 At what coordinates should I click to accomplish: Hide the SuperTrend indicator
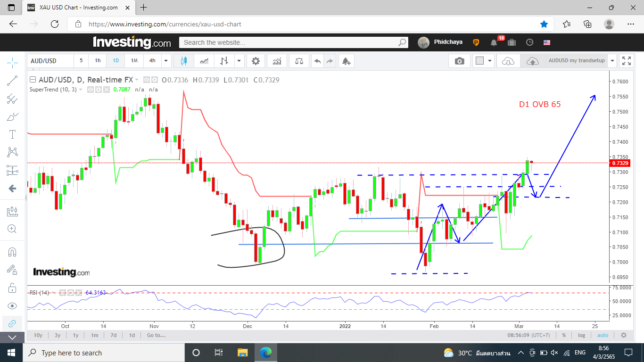[90, 90]
